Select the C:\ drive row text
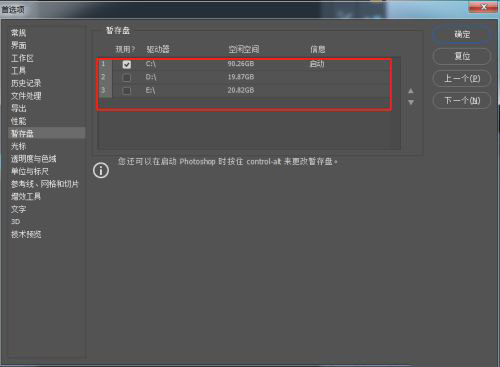The image size is (500, 367). click(x=151, y=64)
